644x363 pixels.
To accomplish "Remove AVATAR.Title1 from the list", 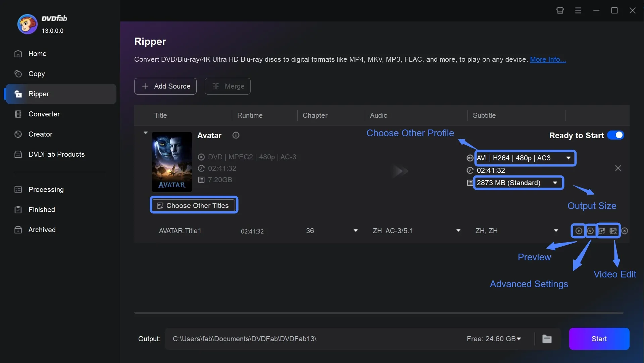I will tap(625, 231).
